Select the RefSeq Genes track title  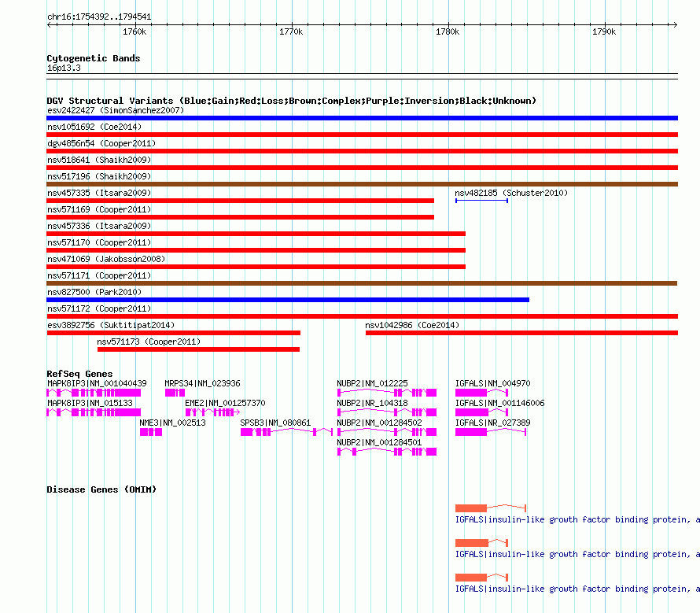click(79, 374)
